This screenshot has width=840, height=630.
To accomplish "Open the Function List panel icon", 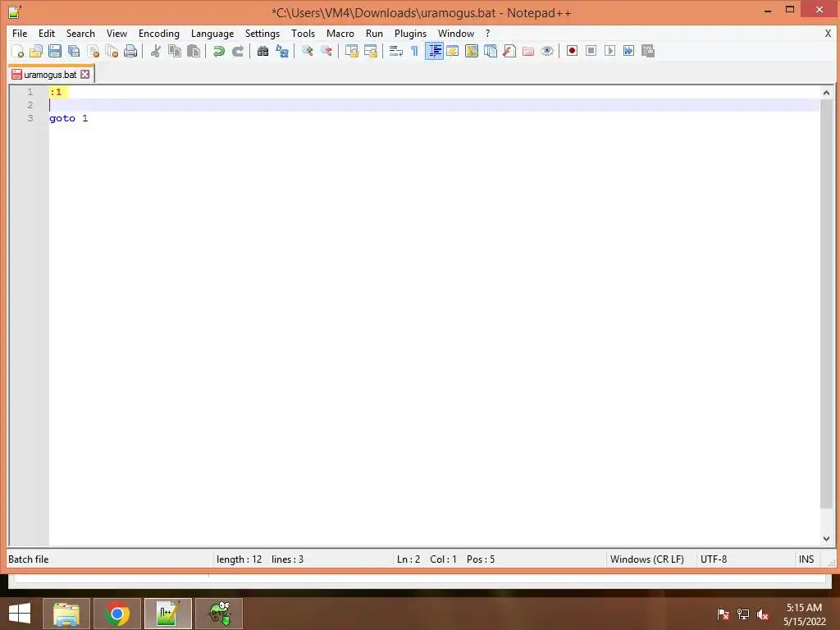I will [509, 51].
